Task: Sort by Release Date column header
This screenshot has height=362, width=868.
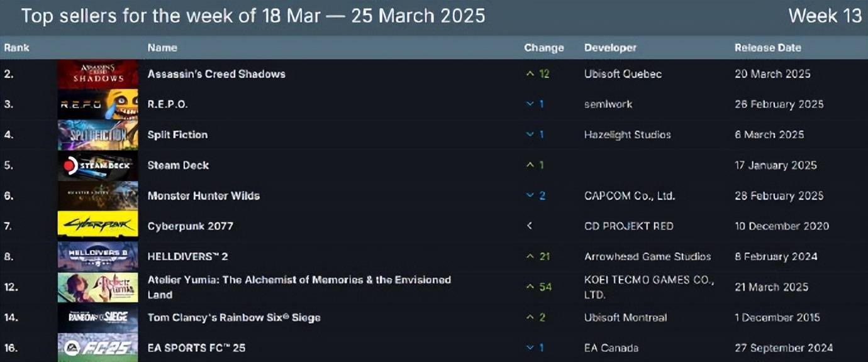Action: [x=767, y=48]
